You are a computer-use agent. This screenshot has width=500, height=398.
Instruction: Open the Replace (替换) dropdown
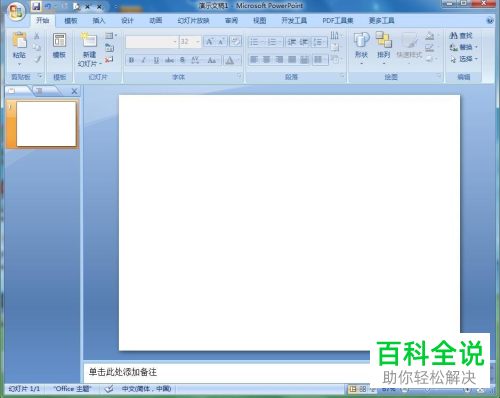(464, 47)
